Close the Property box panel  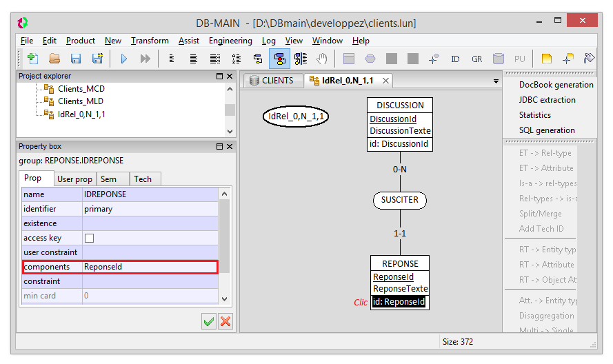tap(230, 147)
